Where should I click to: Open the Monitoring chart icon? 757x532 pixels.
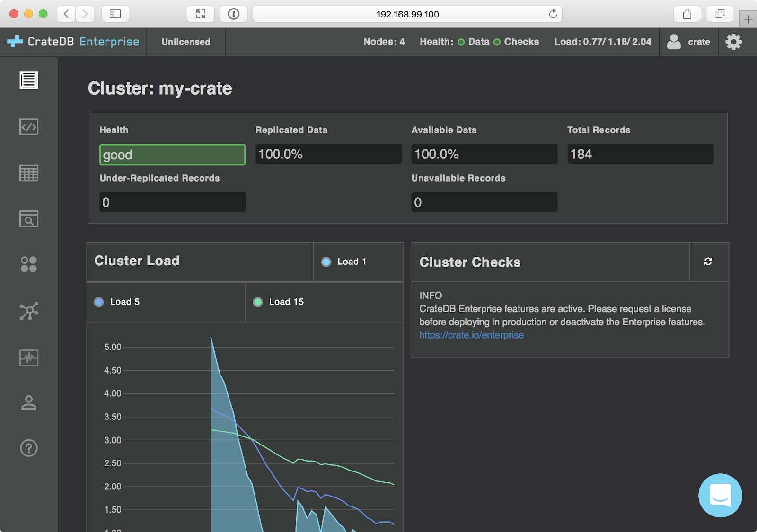[x=29, y=358]
